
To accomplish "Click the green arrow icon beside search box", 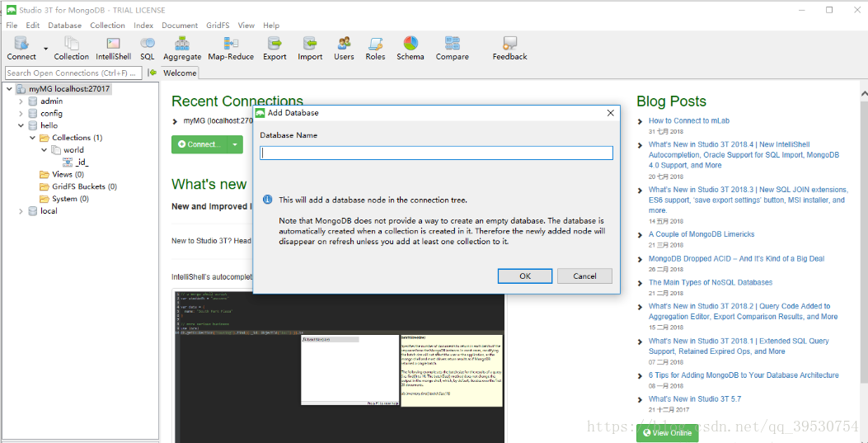I will pos(152,73).
